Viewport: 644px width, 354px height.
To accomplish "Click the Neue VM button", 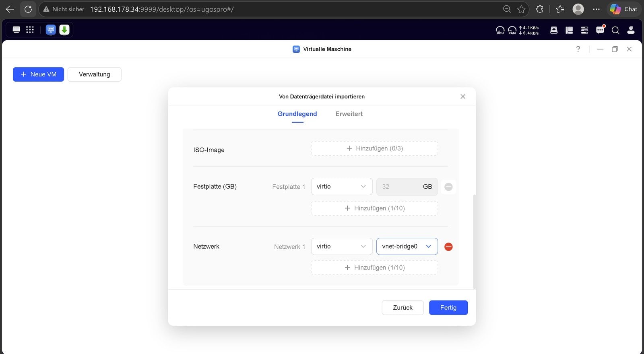I will 38,74.
